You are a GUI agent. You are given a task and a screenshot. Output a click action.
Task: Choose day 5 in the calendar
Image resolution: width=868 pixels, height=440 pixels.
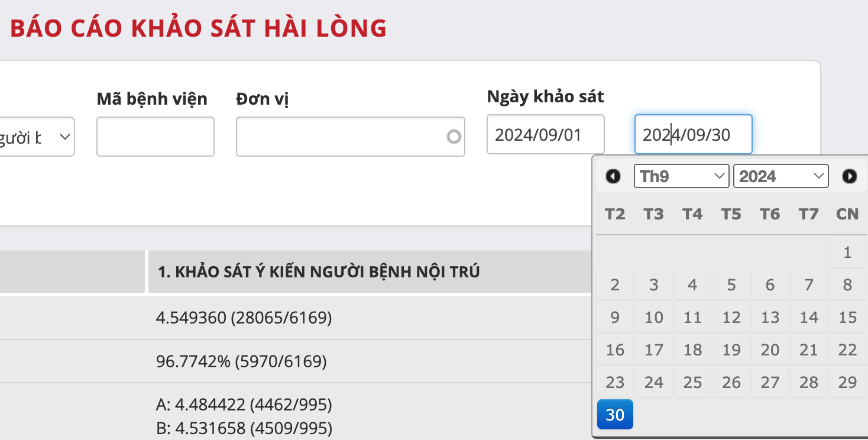[x=731, y=285]
